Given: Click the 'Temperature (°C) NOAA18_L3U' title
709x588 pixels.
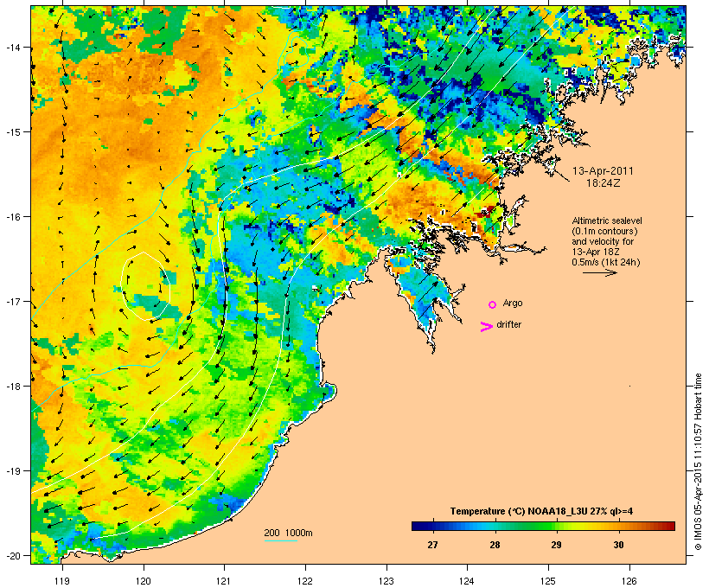Looking at the screenshot, I should coord(517,512).
